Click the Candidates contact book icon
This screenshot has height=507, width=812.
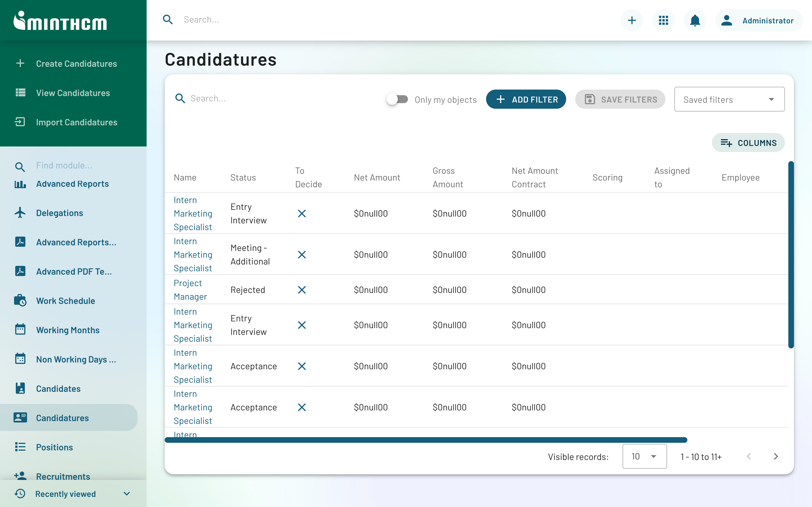click(x=20, y=389)
